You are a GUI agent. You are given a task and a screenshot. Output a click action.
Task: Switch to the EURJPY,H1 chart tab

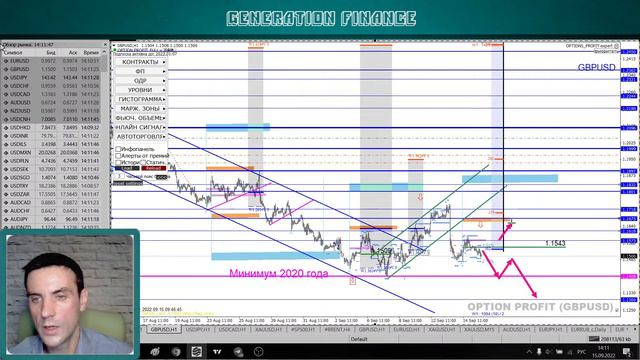pos(551,329)
